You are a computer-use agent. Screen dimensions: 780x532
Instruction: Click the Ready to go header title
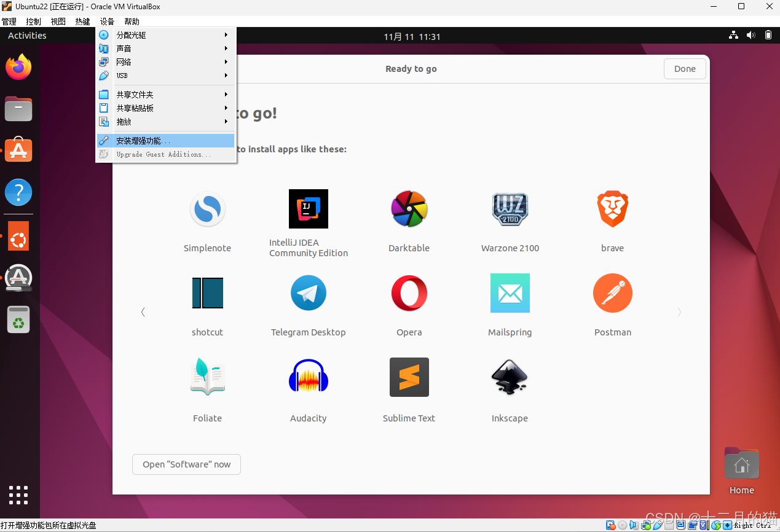coord(411,69)
